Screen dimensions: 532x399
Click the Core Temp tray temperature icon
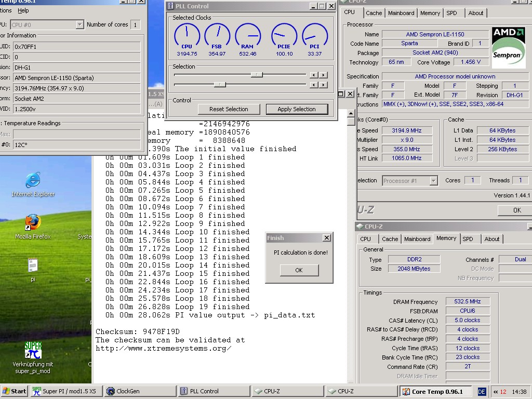pyautogui.click(x=503, y=392)
